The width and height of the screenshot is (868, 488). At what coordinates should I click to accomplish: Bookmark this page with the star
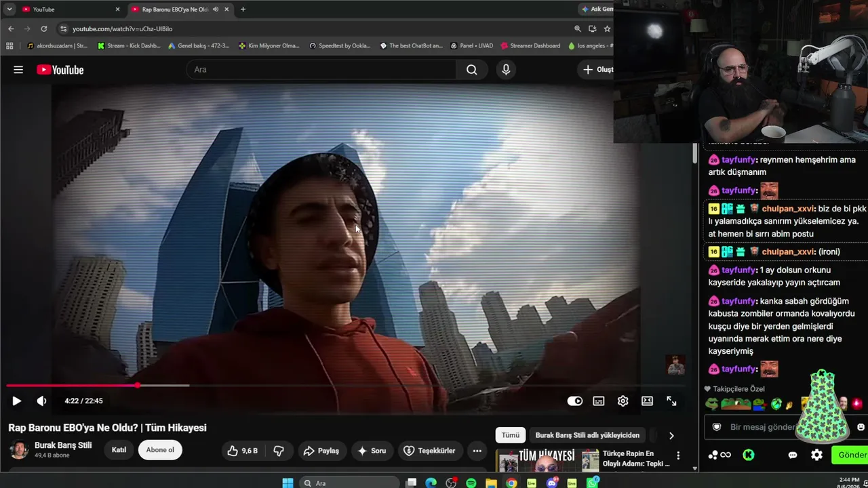click(607, 29)
